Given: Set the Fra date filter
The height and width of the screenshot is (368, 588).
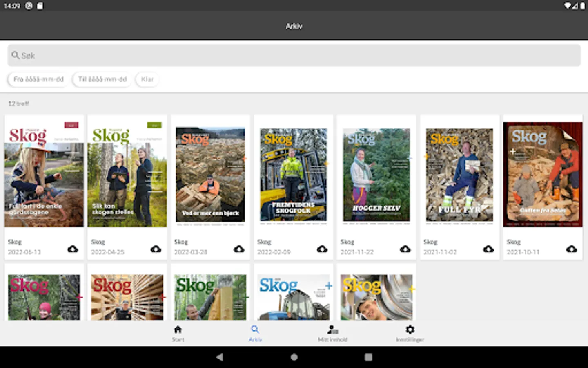Looking at the screenshot, I should pos(38,79).
